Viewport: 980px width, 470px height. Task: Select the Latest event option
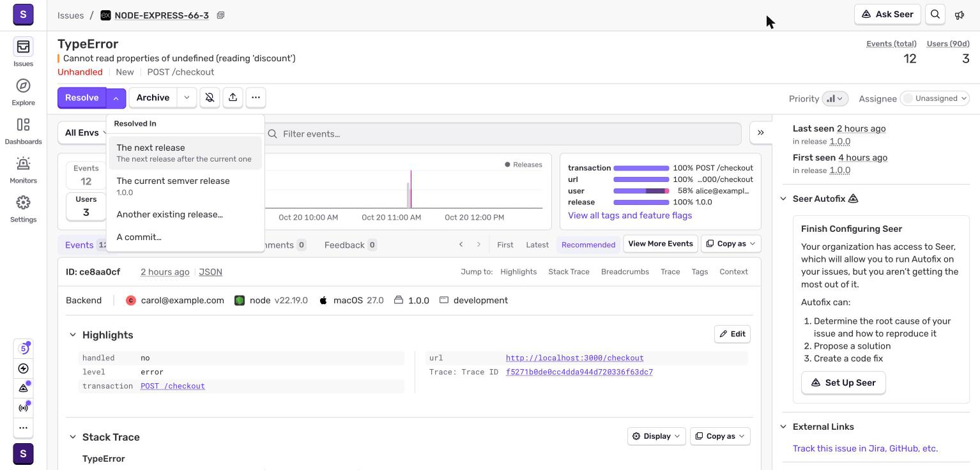537,245
